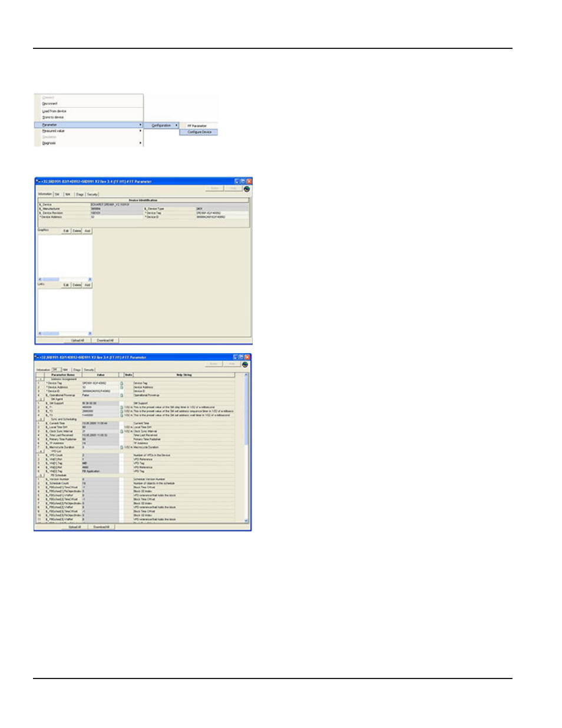This screenshot has height=728, width=562.
Task: Click the Links list horizontal scrollbar
Action: [65, 333]
